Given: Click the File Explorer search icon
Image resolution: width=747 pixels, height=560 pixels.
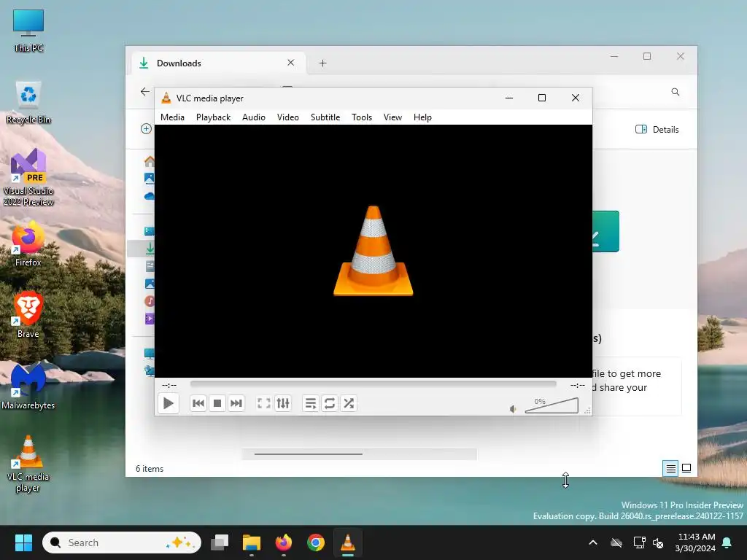Looking at the screenshot, I should pos(675,92).
